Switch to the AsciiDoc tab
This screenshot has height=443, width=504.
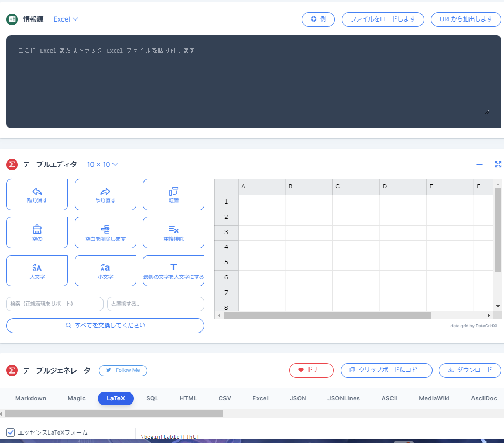click(x=484, y=398)
